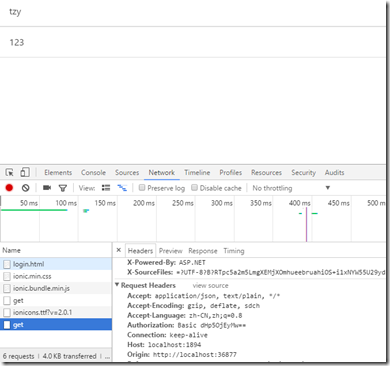Open the Elements tab
This screenshot has width=390, height=366.
[58, 172]
